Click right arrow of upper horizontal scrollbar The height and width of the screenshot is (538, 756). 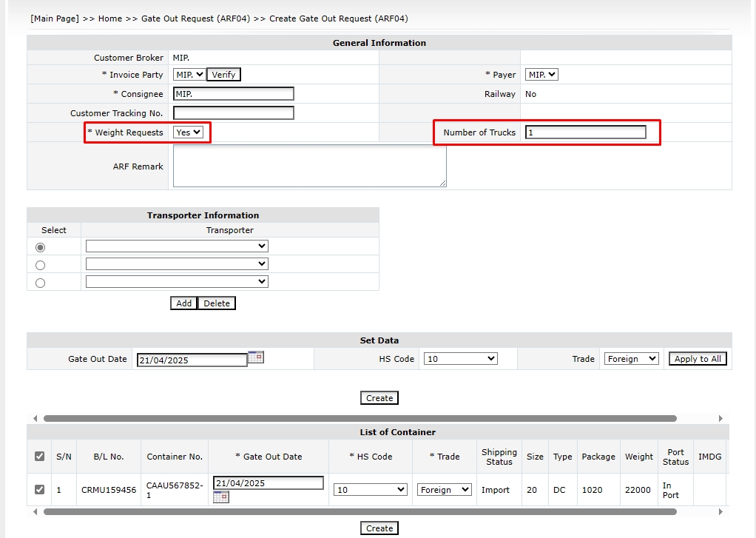point(721,418)
